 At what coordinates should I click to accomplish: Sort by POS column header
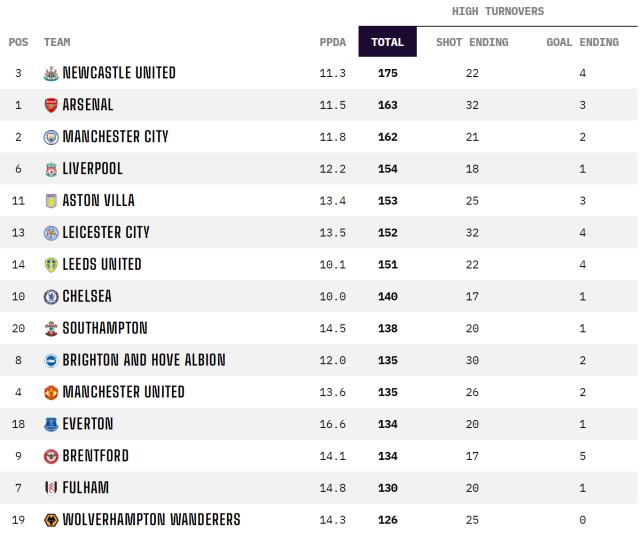(x=18, y=42)
